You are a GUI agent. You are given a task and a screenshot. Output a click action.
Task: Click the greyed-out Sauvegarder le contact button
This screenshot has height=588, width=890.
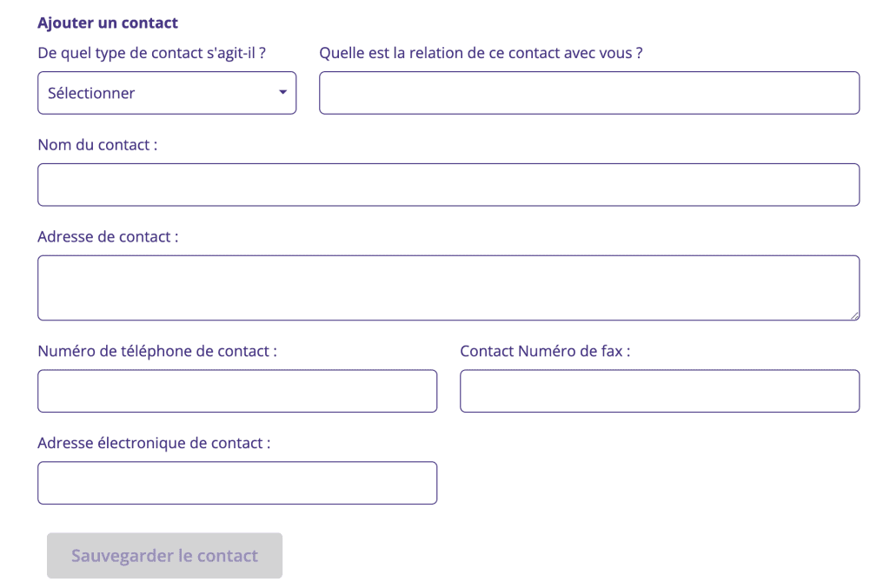pyautogui.click(x=164, y=556)
